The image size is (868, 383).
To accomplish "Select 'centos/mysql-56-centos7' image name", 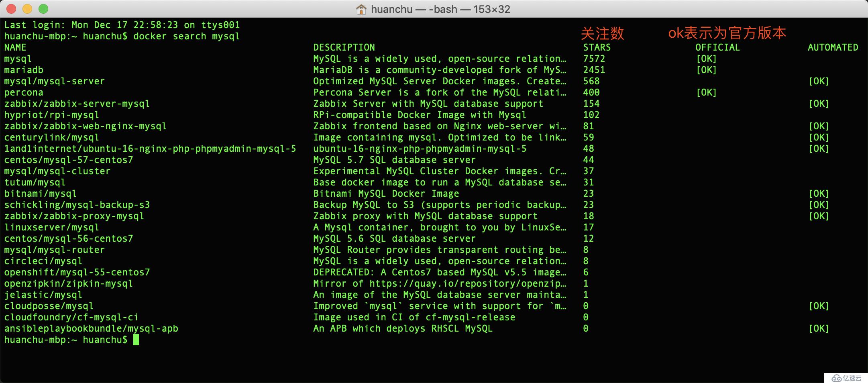I will [69, 238].
